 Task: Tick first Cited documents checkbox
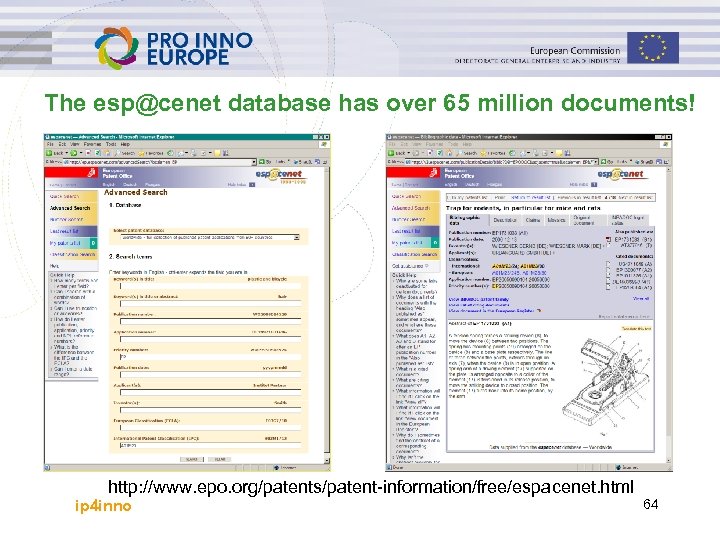[608, 264]
